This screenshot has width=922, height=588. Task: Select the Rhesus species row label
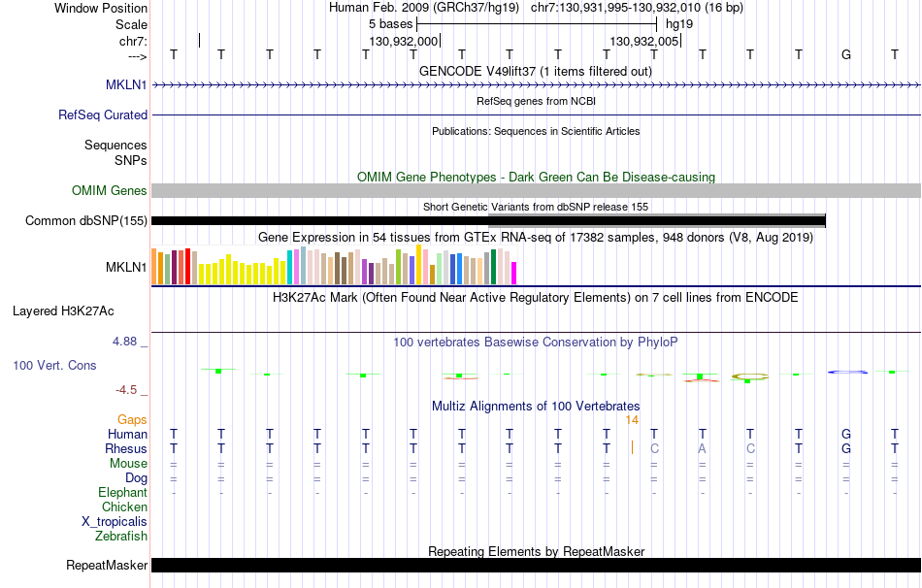(126, 448)
